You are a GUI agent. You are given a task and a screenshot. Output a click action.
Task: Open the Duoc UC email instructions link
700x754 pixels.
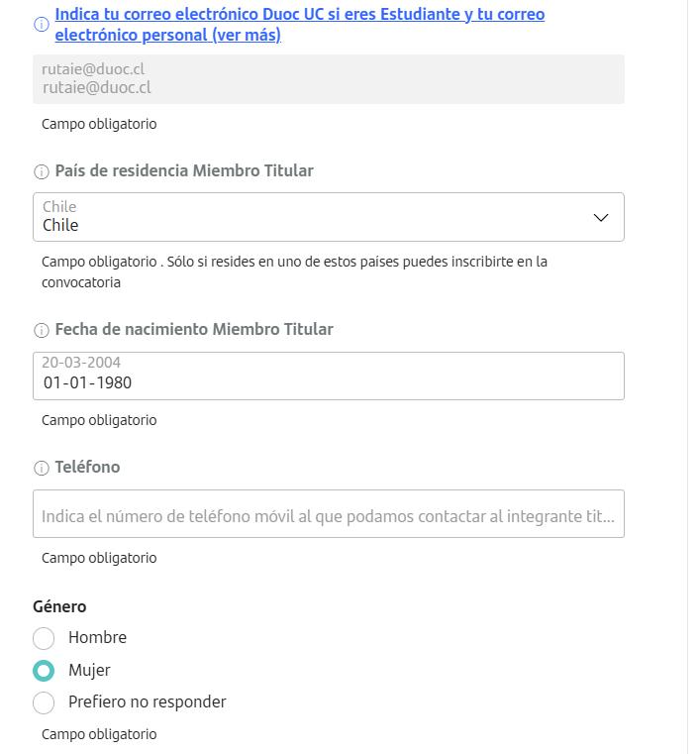click(x=299, y=15)
